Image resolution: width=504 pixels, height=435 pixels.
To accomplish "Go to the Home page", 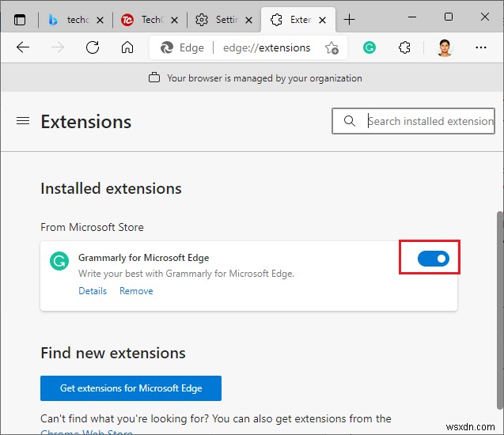I will 127,47.
